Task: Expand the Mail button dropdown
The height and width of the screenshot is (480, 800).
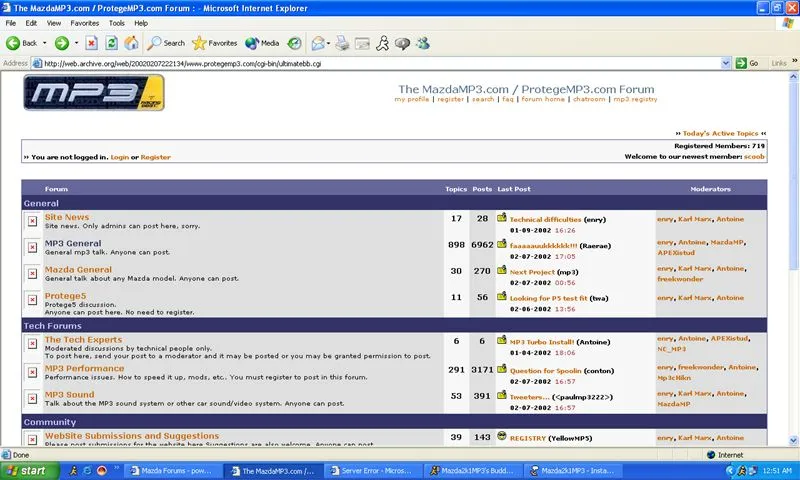Action: (x=328, y=43)
